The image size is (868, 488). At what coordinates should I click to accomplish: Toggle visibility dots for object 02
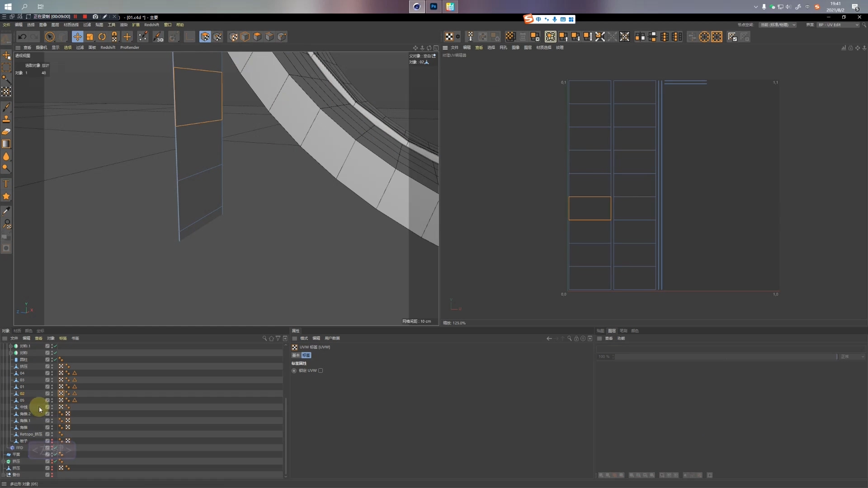tap(52, 394)
